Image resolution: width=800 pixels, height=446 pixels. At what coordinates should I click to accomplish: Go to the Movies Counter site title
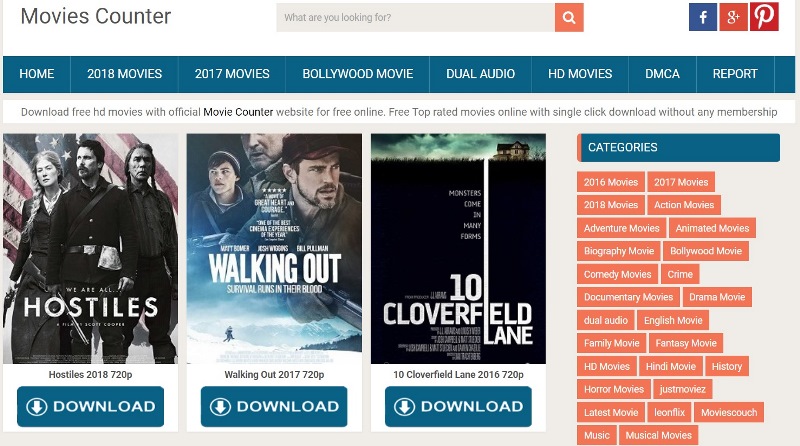tap(96, 16)
